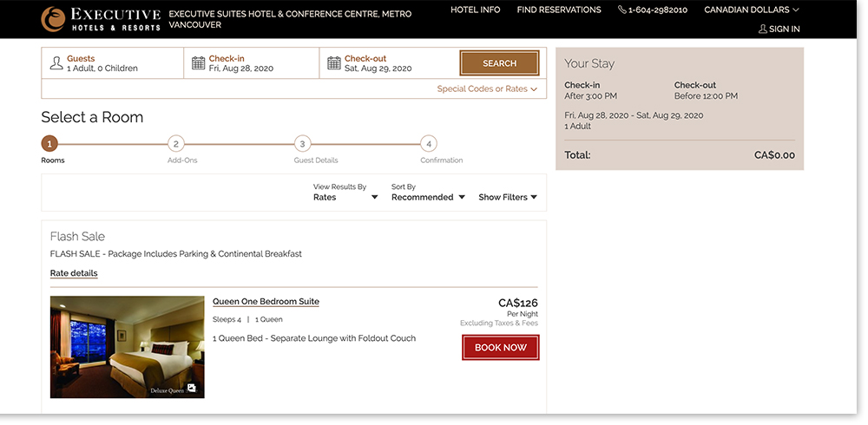Screen dimensions: 868x425
Task: Click the Deluxe Queen room thumbnail
Action: coord(127,347)
